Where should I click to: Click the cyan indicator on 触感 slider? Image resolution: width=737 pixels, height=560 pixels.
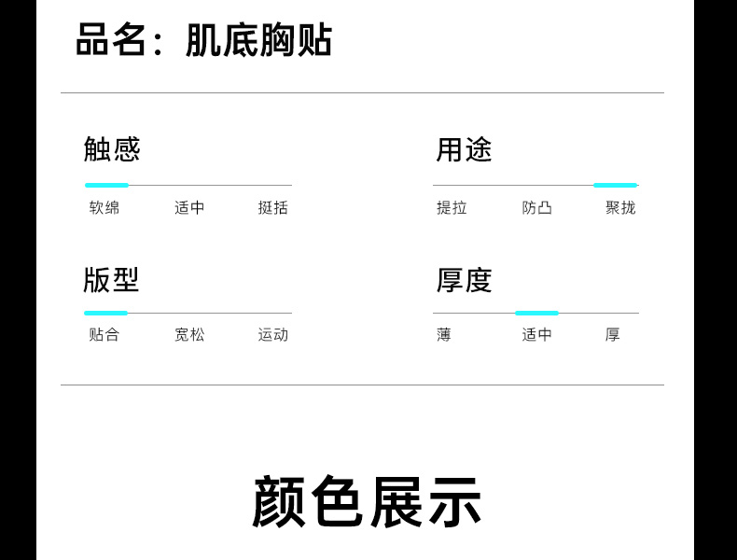point(106,185)
